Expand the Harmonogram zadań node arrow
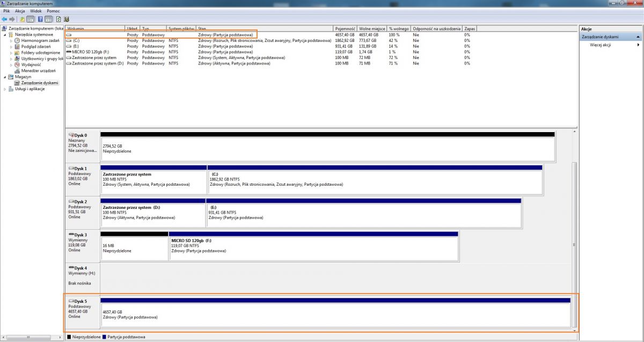 [x=11, y=40]
